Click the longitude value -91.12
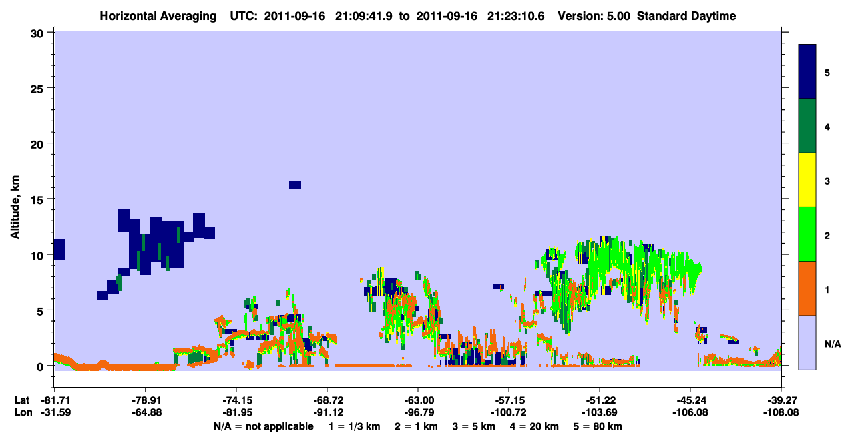 click(327, 412)
